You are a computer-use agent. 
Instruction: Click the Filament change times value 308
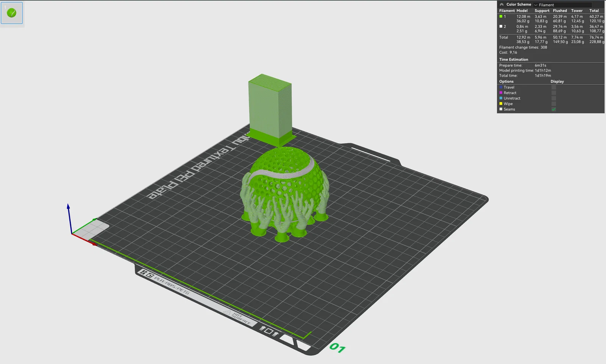pos(544,48)
